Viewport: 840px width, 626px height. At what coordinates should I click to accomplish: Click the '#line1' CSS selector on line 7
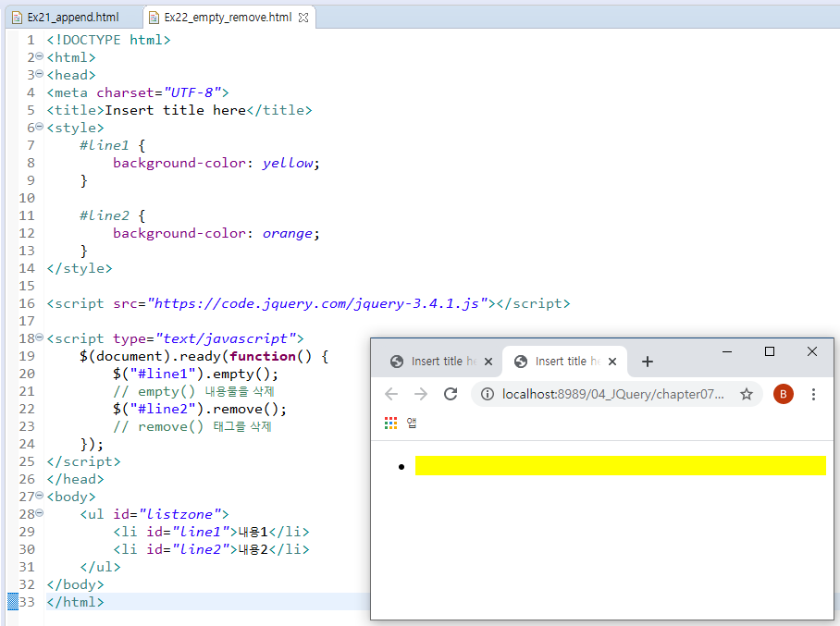(x=104, y=145)
